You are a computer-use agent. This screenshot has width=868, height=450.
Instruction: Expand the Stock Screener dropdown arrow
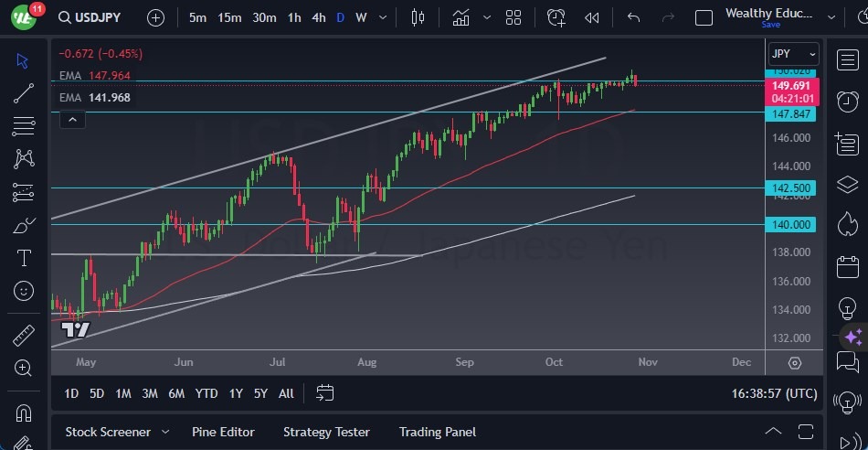165,432
